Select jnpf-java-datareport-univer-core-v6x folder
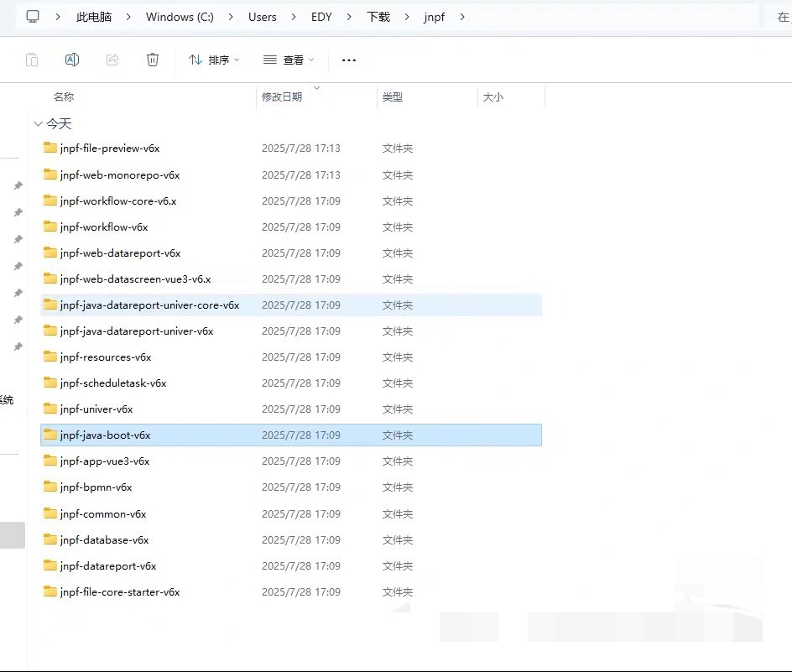This screenshot has width=792, height=672. tap(149, 305)
